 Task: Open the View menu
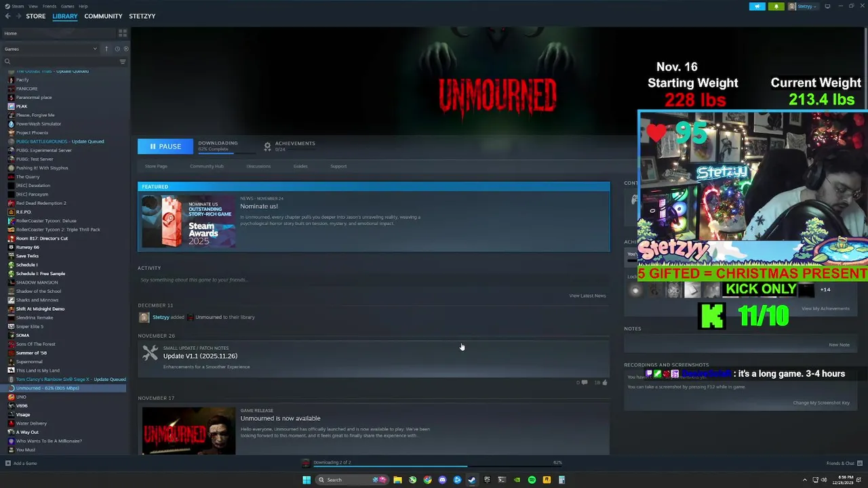pyautogui.click(x=33, y=6)
